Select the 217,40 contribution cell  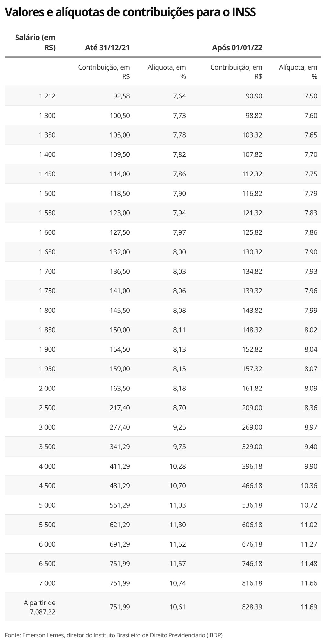coord(120,408)
